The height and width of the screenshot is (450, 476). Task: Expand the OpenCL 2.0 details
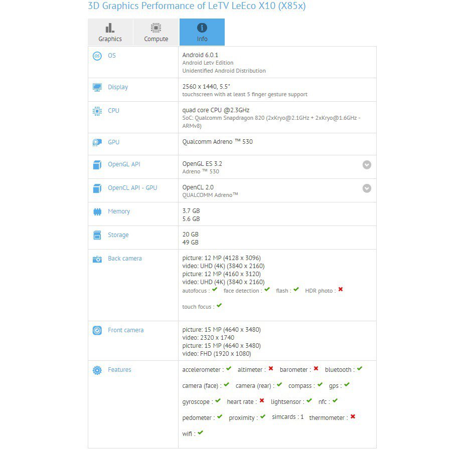point(367,188)
